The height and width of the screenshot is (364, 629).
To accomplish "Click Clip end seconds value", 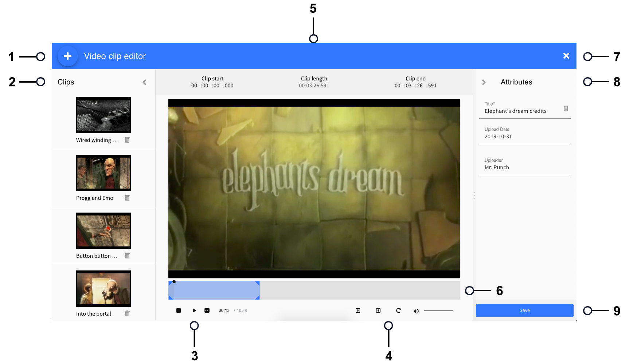I will point(419,86).
